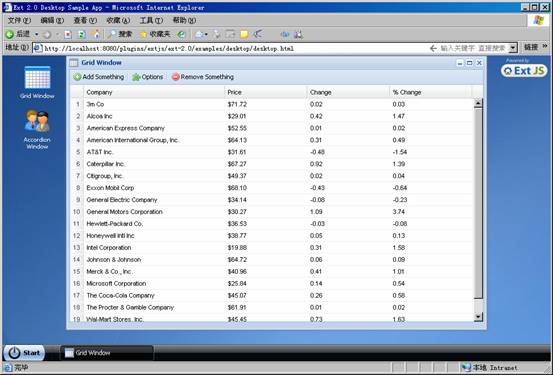Open the Search (搜索) toolbar button

pos(120,34)
